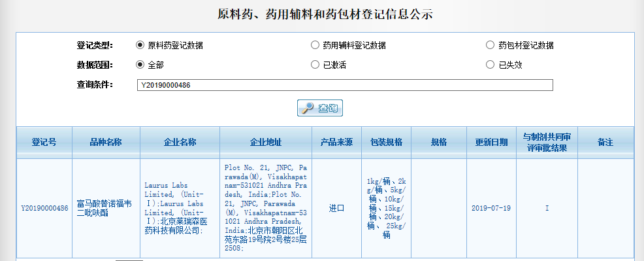Screen dimensions: 644x261
Task: Click the 1kg/桶 packaging specification cell
Action: (x=387, y=209)
